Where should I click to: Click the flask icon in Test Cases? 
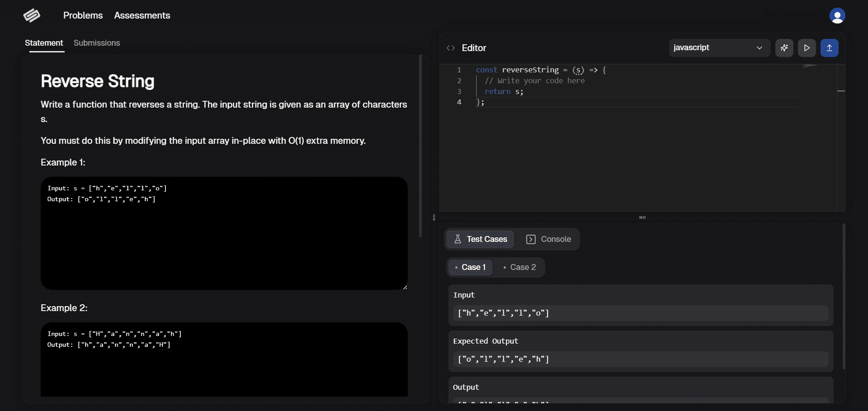458,239
